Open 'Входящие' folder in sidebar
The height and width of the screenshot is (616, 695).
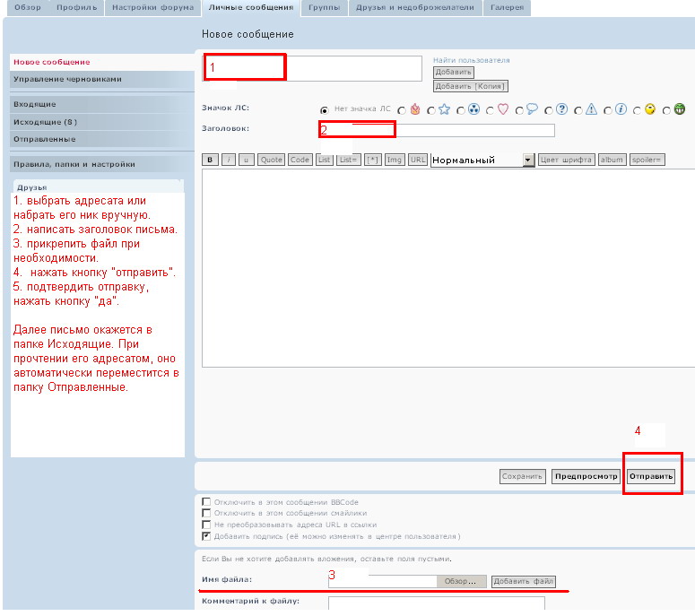tap(34, 105)
